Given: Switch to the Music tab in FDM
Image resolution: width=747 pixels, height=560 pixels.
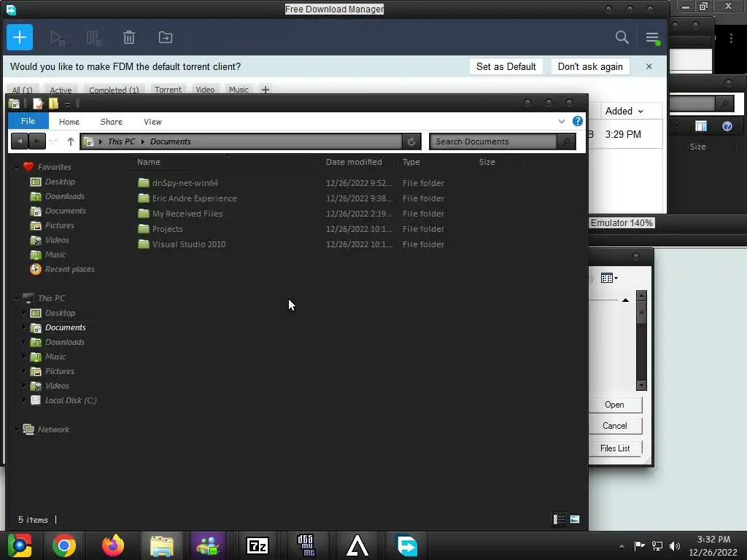Looking at the screenshot, I should point(239,90).
